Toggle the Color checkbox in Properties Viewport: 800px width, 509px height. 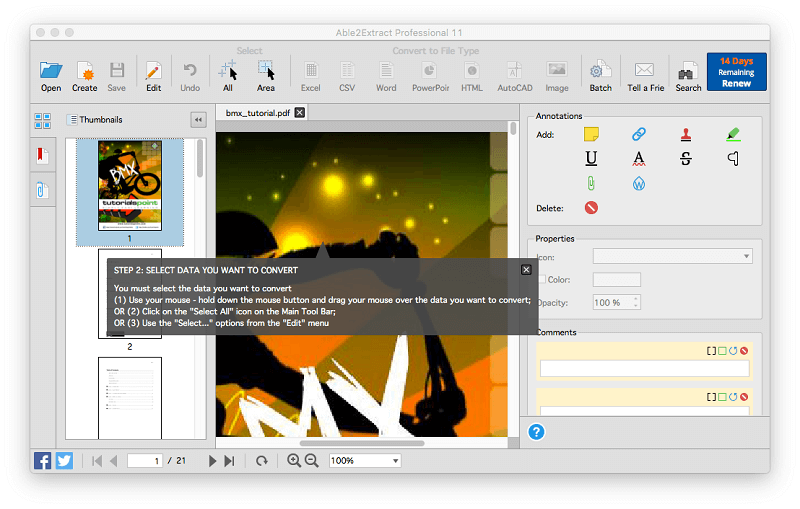542,279
